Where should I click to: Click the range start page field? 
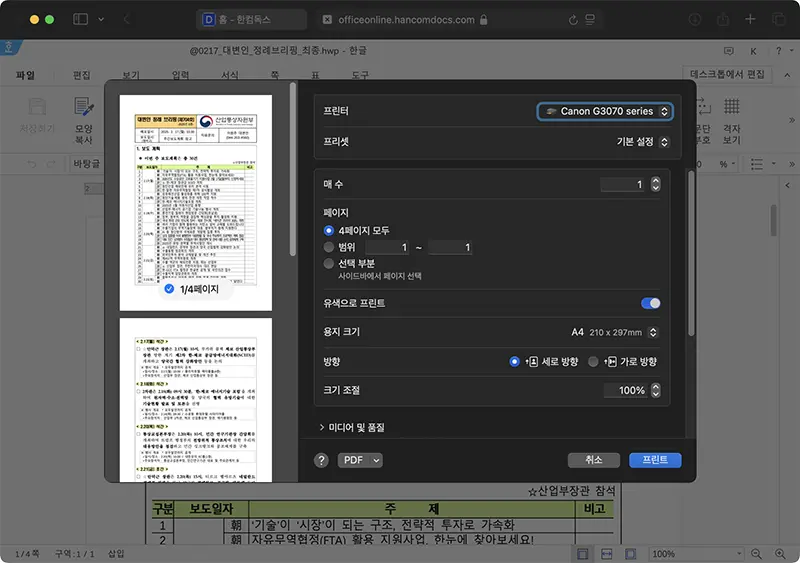coord(387,248)
